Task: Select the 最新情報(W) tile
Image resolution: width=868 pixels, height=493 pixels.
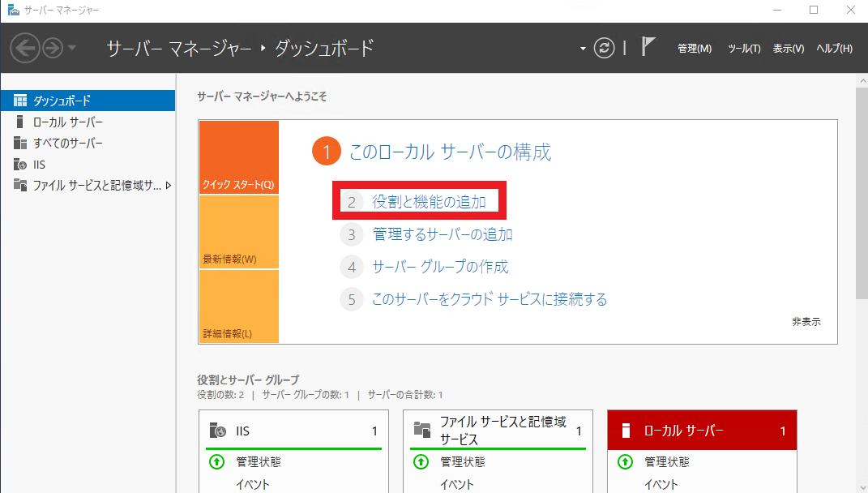Action: pos(238,232)
